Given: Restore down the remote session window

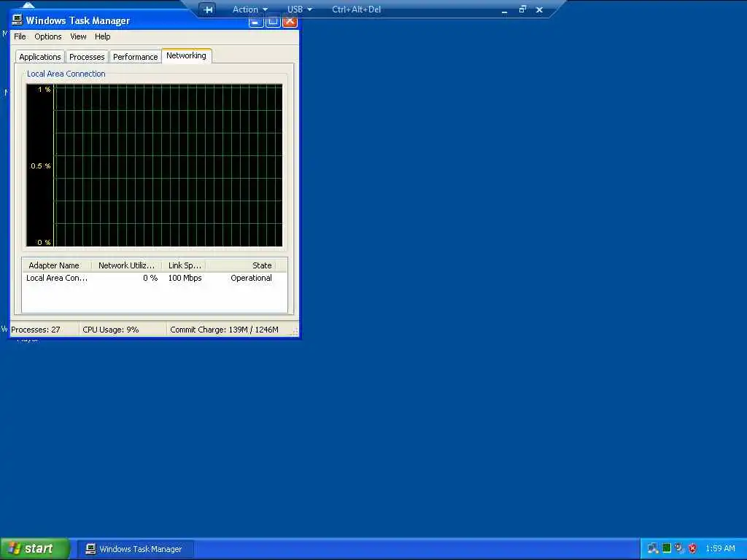Looking at the screenshot, I should [522, 9].
